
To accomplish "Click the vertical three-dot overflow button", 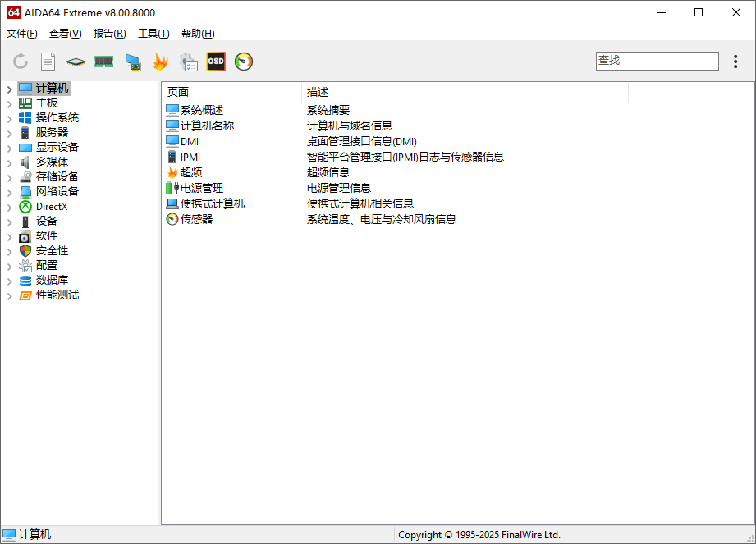I will click(735, 61).
